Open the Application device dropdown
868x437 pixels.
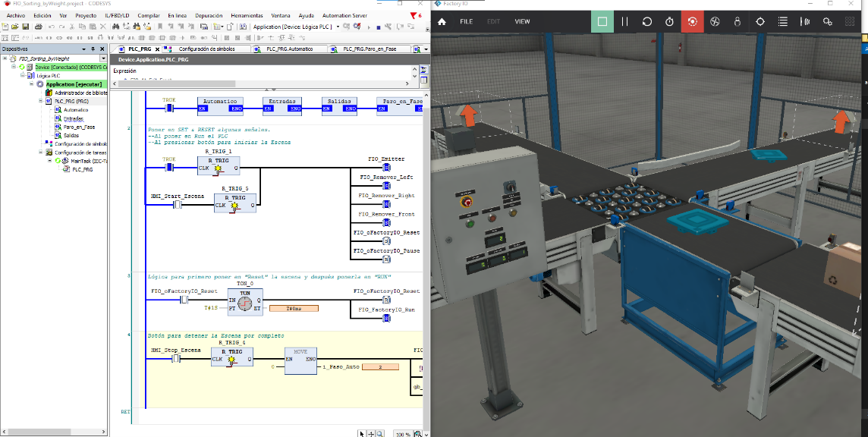tap(338, 27)
